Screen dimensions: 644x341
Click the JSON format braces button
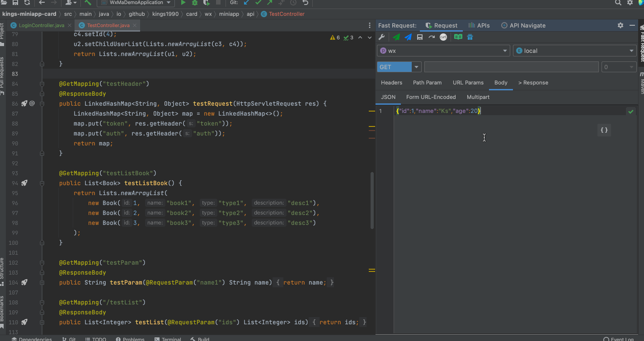604,130
